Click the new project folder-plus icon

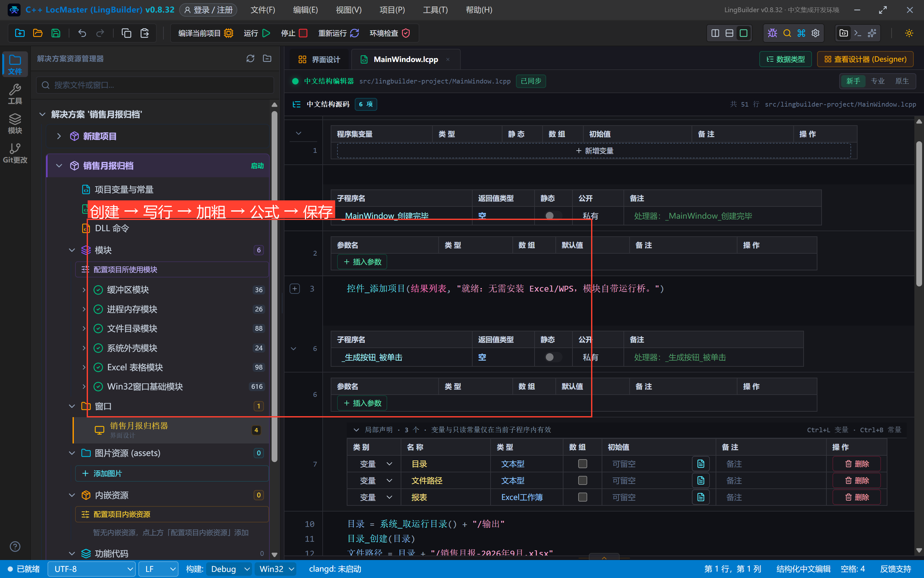[20, 33]
